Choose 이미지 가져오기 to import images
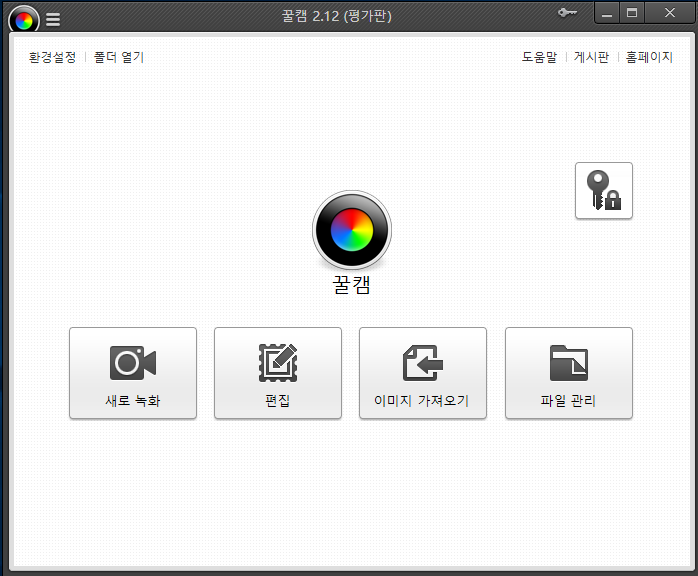The width and height of the screenshot is (698, 576). point(423,373)
